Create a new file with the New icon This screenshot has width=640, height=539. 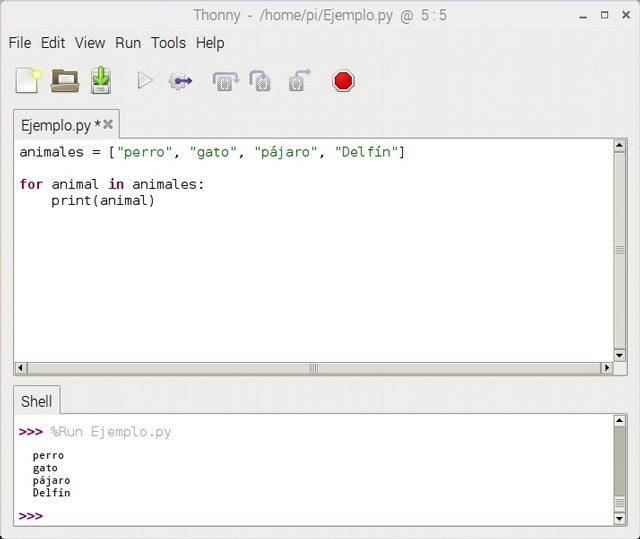click(28, 81)
